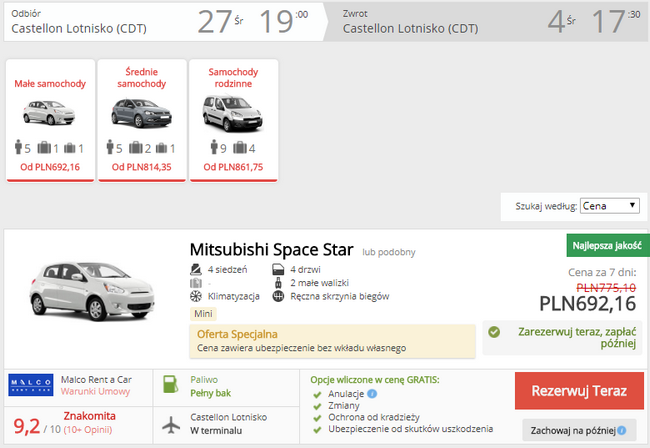The image size is (650, 448).
Task: Click the snowflake Klimatyzacja icon
Action: pyautogui.click(x=196, y=296)
